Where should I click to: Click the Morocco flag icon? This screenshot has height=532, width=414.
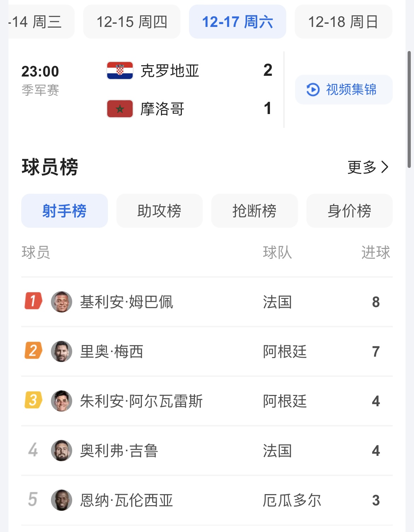point(120,109)
